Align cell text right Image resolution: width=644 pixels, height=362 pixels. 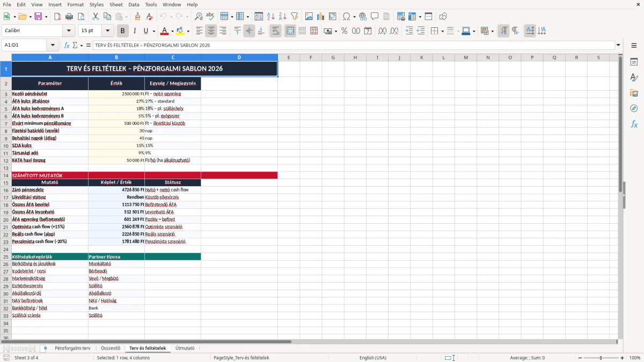(223, 31)
